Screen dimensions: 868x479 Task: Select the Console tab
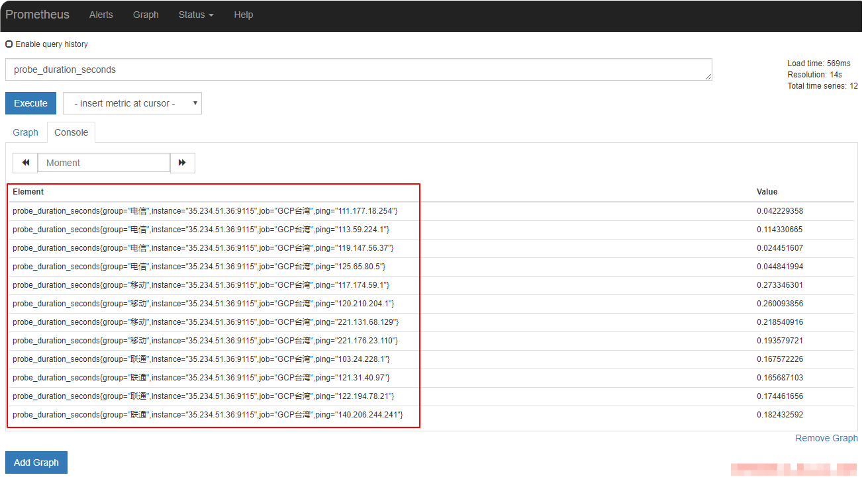click(71, 132)
